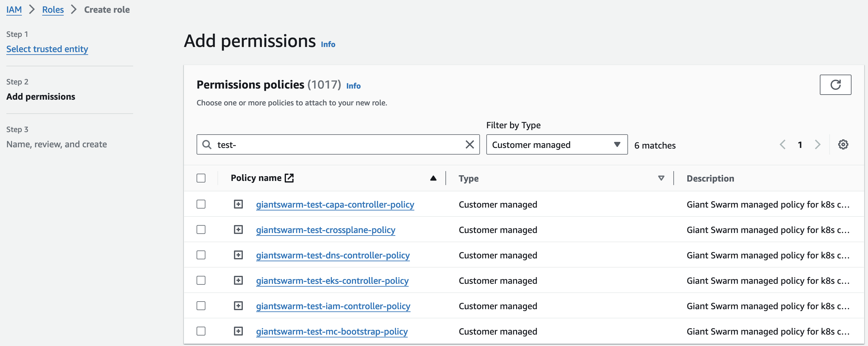The height and width of the screenshot is (346, 868).
Task: Open giantswarm-test-iam-controller-policy link
Action: pyautogui.click(x=333, y=306)
